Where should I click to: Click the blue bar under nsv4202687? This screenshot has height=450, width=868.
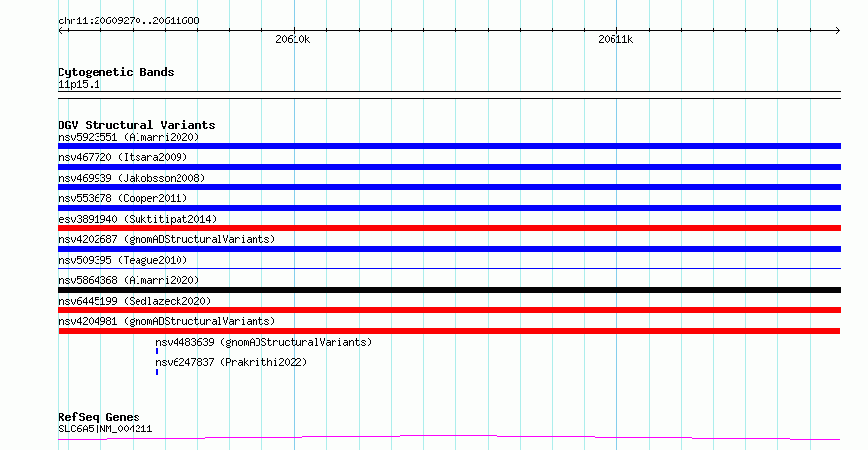[x=449, y=249]
